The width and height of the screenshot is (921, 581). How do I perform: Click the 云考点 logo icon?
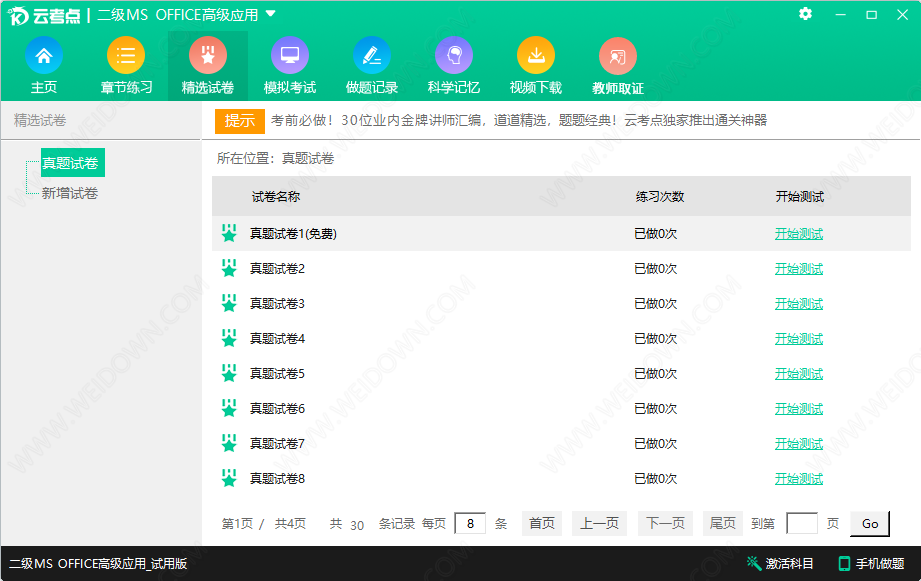click(18, 16)
